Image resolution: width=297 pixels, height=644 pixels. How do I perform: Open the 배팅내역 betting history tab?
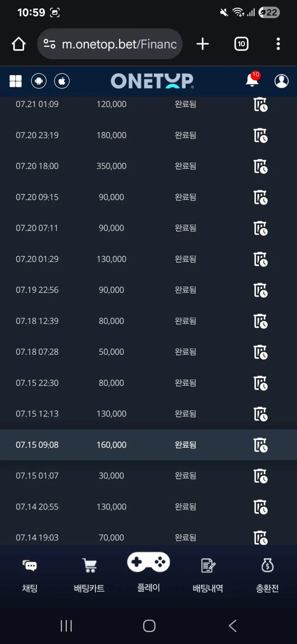[208, 576]
